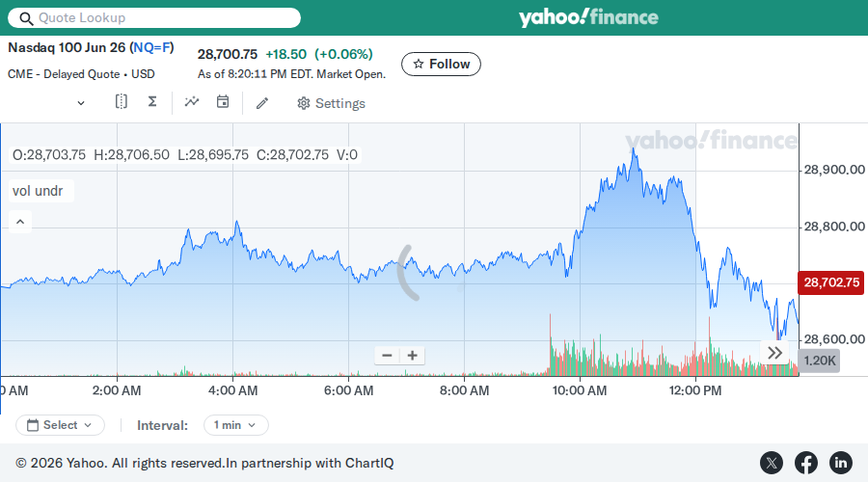This screenshot has width=868, height=482.
Task: Open the events calendar icon
Action: pos(223,102)
